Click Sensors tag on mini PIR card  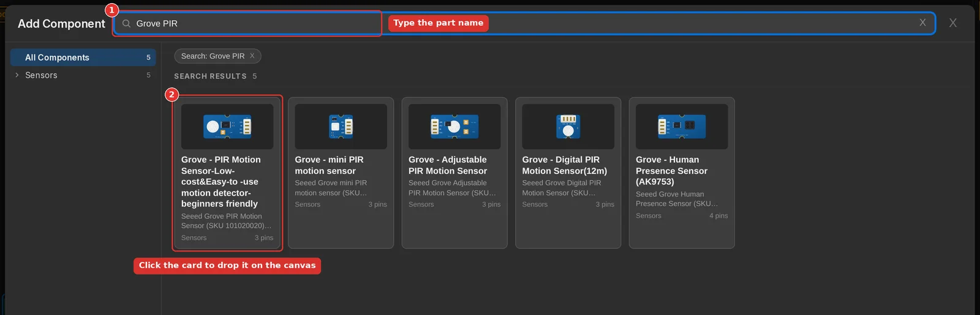307,204
